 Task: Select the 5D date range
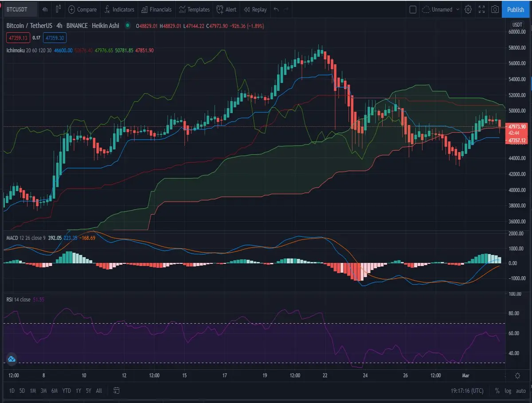point(22,391)
